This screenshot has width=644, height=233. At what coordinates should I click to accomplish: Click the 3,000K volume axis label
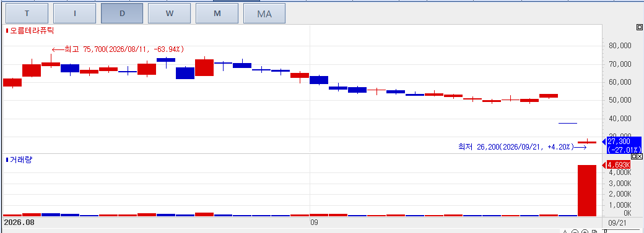pos(620,184)
